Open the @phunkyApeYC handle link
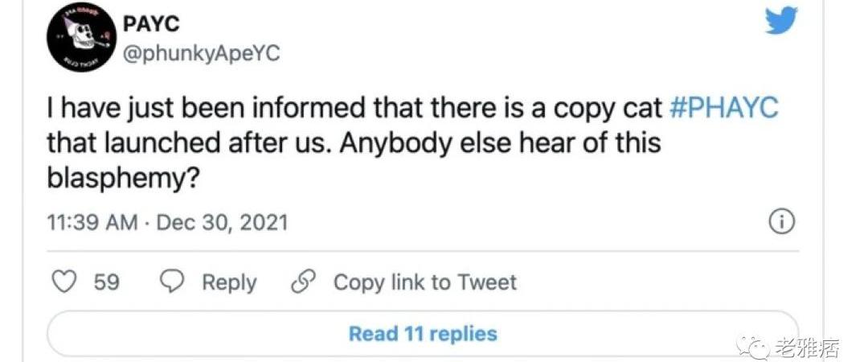868x362 pixels. click(200, 56)
